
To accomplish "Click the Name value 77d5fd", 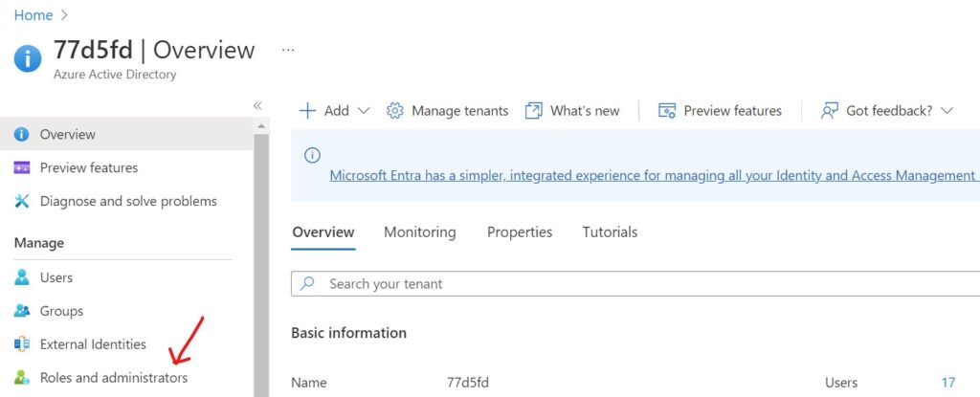I will tap(468, 383).
